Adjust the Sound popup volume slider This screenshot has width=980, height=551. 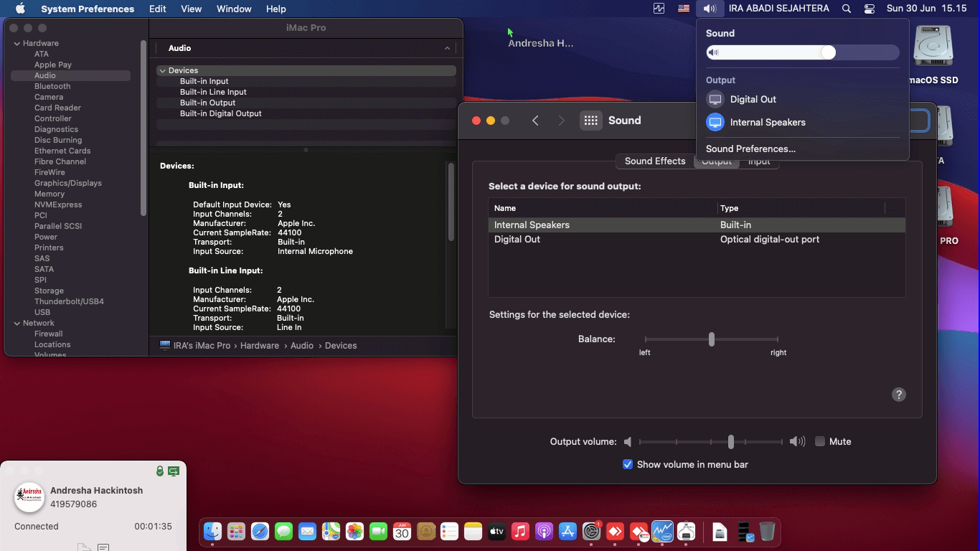802,52
